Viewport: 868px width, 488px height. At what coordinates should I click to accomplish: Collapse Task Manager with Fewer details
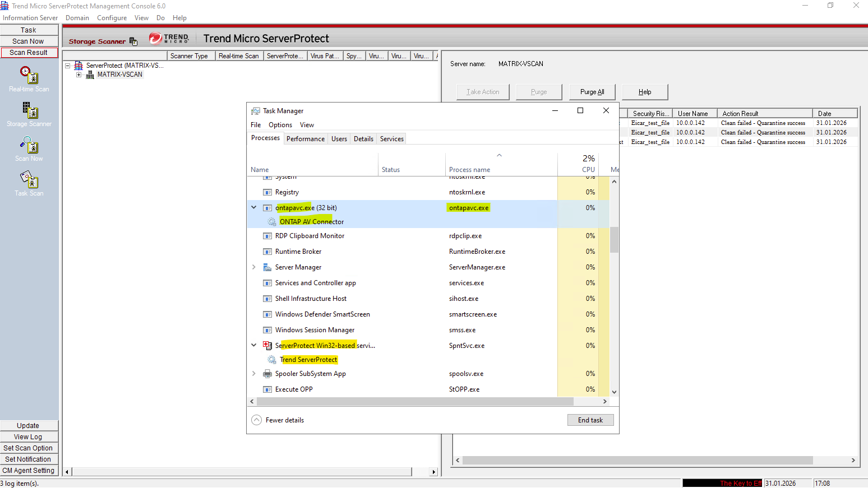[278, 420]
